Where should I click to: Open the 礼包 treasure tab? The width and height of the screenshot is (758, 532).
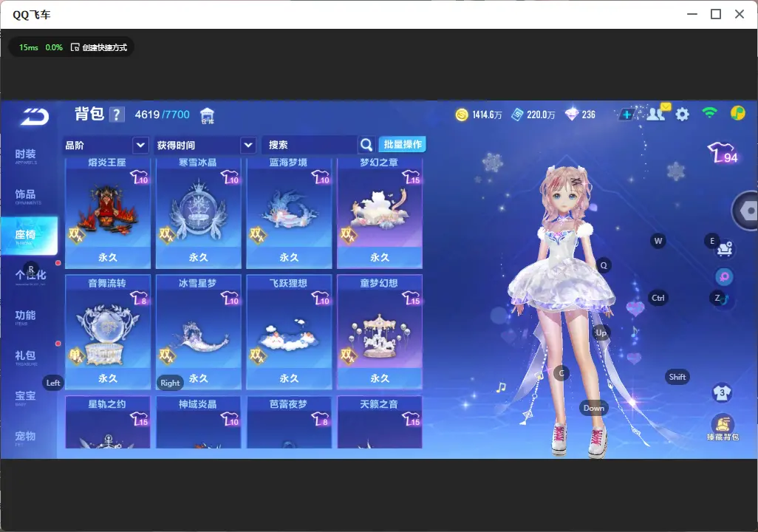click(25, 357)
